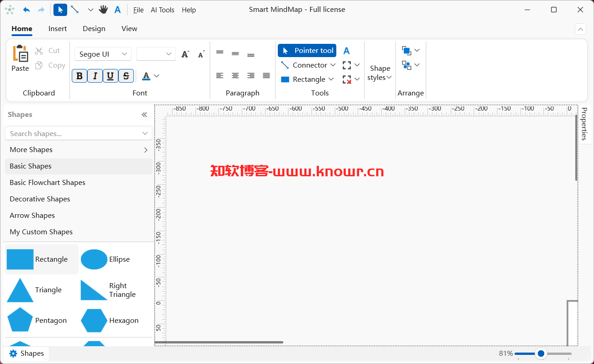Image resolution: width=594 pixels, height=364 pixels.
Task: Click the font color A swatch
Action: pyautogui.click(x=146, y=76)
